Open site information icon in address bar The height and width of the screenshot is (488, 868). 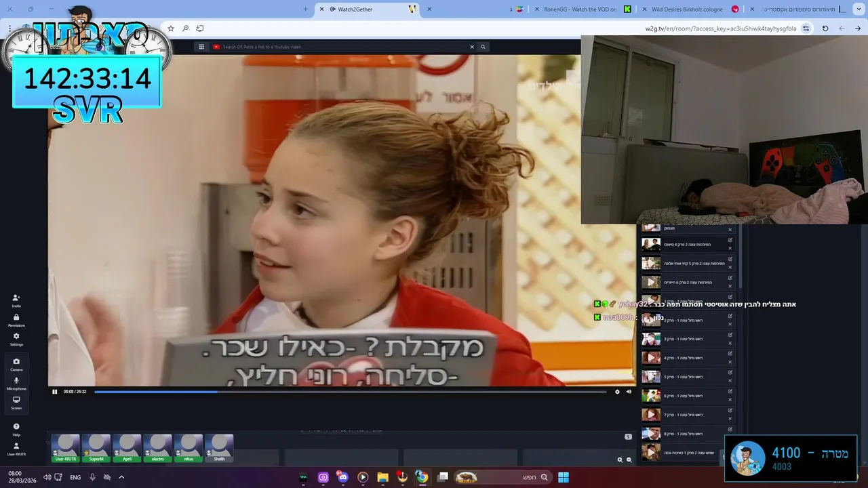[x=806, y=28]
